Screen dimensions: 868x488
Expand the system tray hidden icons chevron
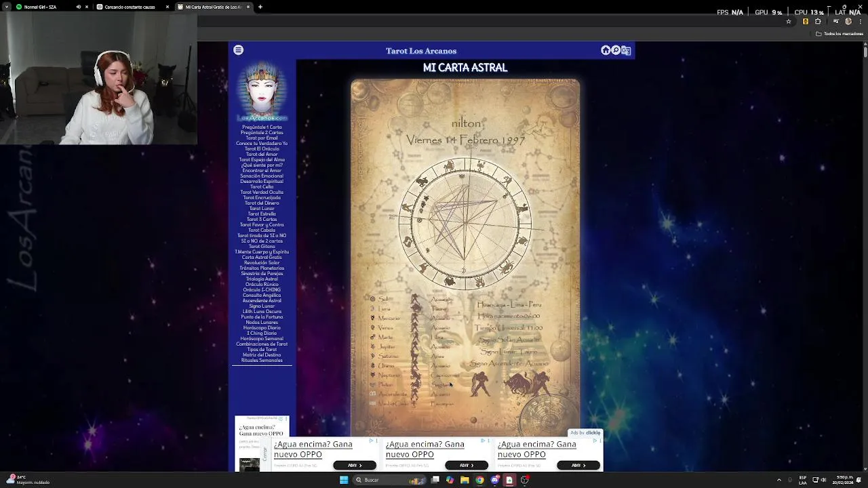[778, 480]
